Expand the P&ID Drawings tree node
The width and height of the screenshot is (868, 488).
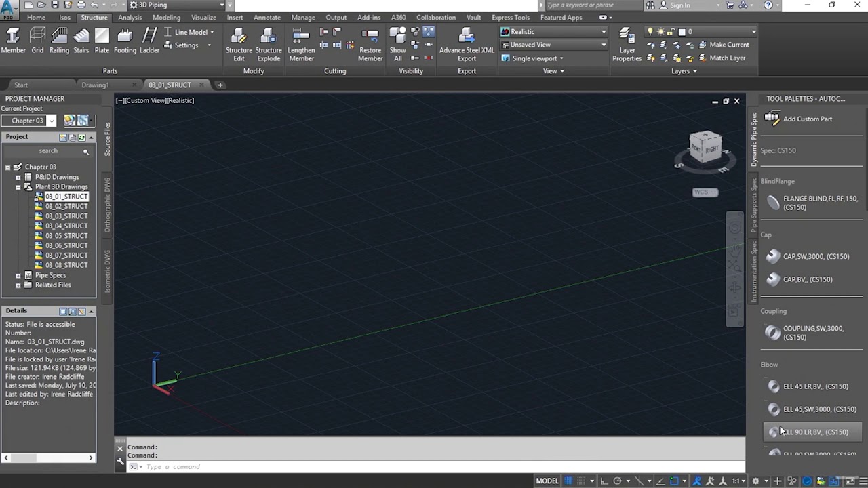coord(18,177)
